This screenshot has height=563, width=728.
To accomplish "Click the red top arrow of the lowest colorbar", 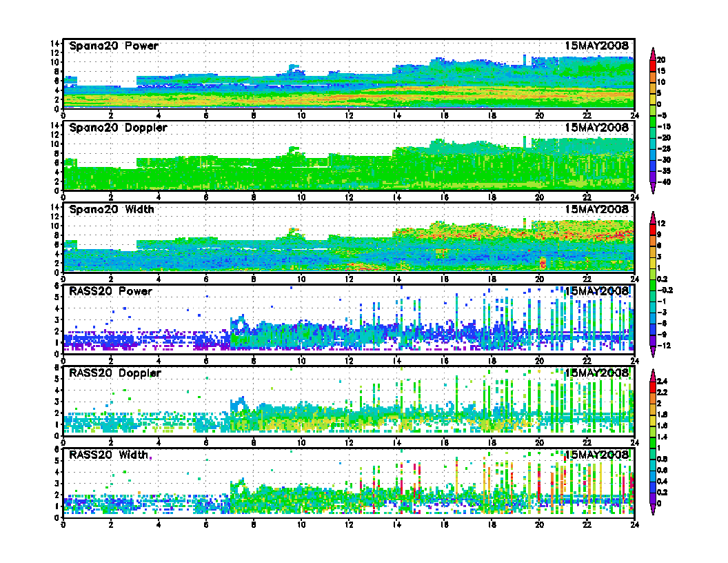I will coord(652,373).
